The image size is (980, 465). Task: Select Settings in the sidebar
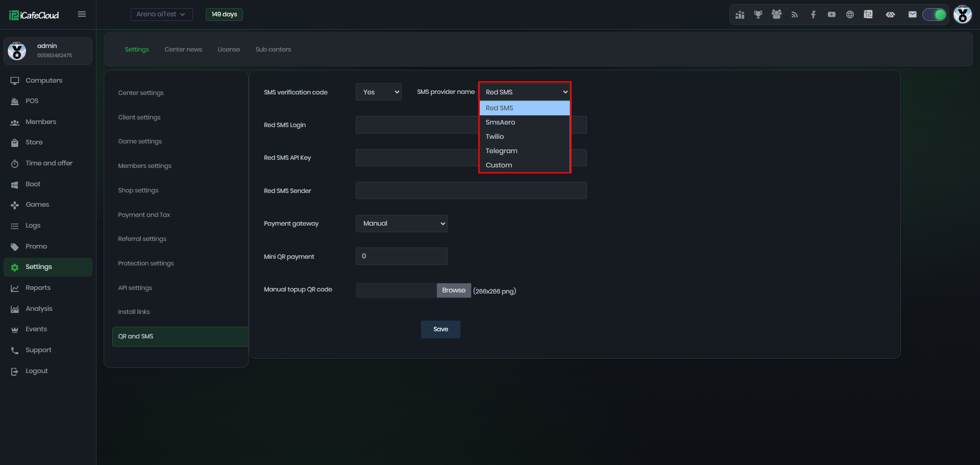48,267
